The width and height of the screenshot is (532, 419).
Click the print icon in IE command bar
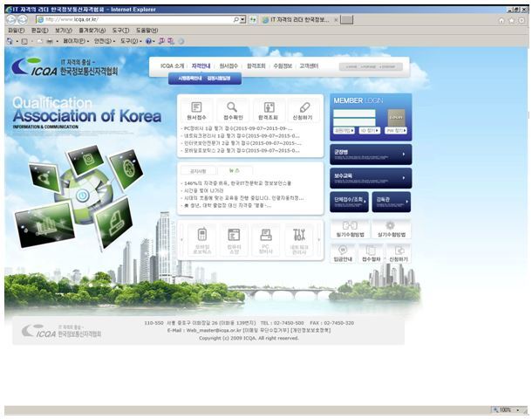tap(50, 41)
